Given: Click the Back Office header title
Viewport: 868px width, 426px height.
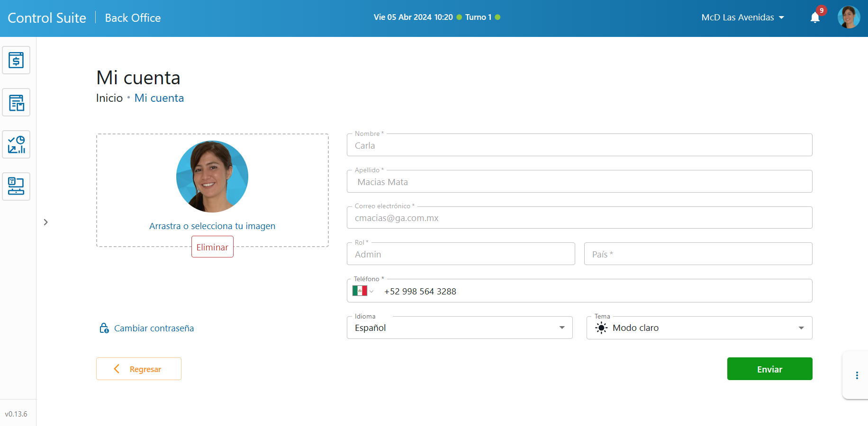Looking at the screenshot, I should (133, 18).
